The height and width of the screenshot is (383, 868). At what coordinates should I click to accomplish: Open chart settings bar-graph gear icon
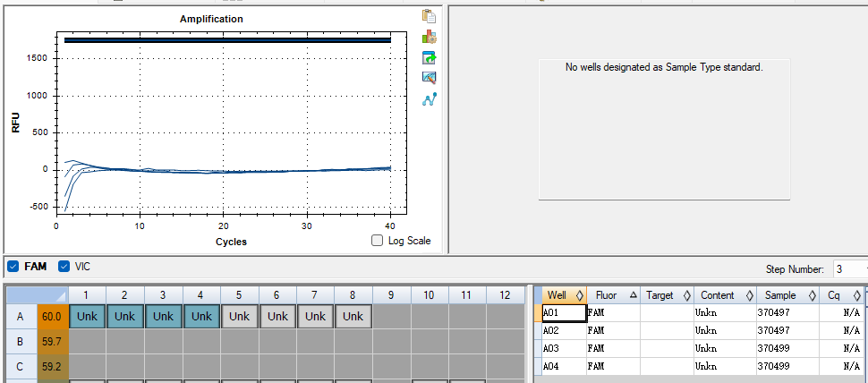point(429,37)
